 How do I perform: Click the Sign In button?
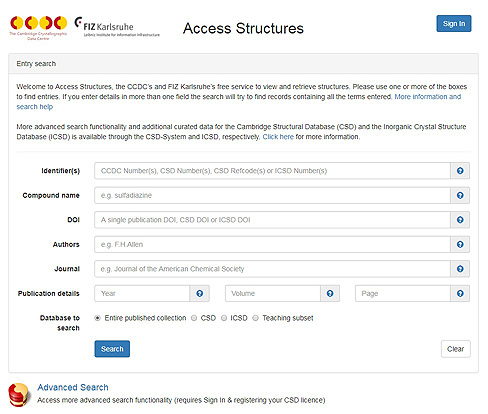click(x=454, y=23)
